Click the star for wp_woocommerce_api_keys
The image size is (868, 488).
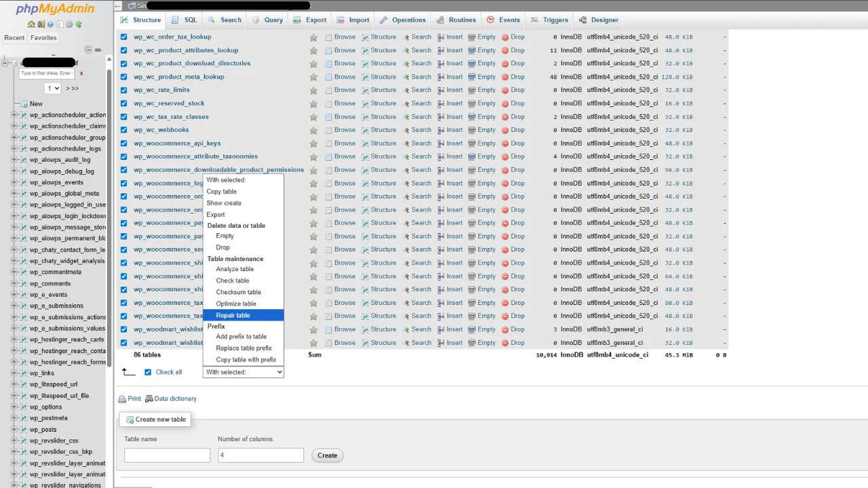313,144
